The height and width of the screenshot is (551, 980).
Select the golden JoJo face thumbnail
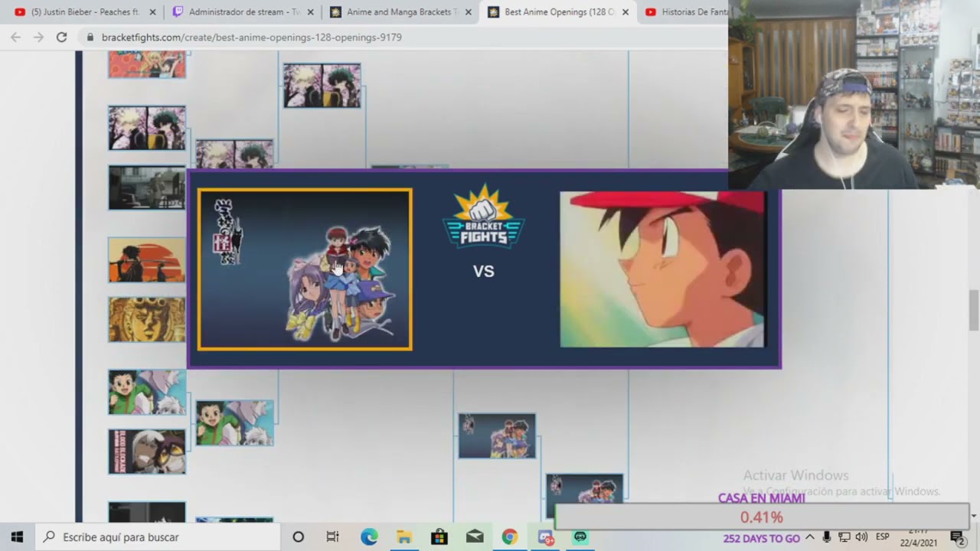147,319
